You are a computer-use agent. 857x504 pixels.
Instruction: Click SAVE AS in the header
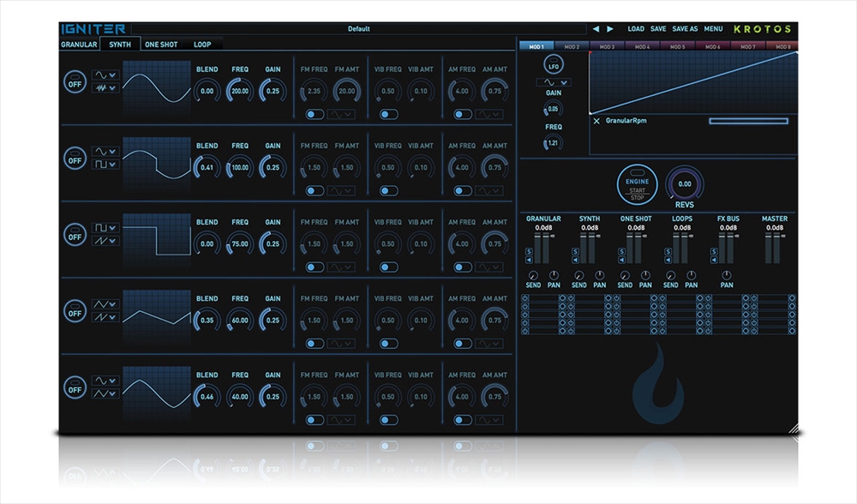[685, 29]
